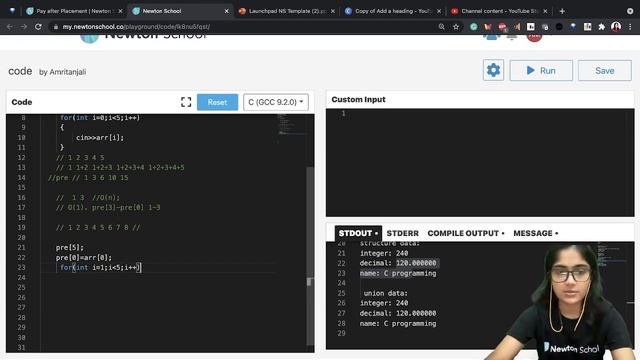Close the Pay after Placement tab
Image resolution: width=640 pixels, height=360 pixels.
(x=120, y=11)
